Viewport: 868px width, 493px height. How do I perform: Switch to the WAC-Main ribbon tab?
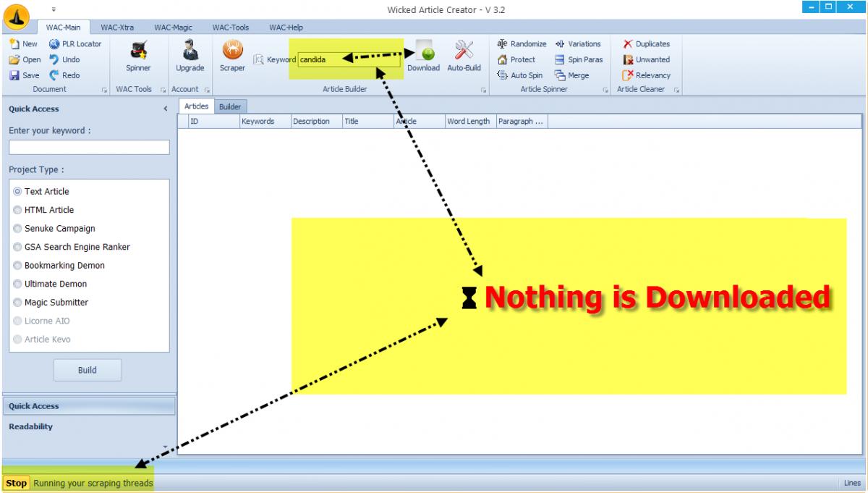(64, 28)
